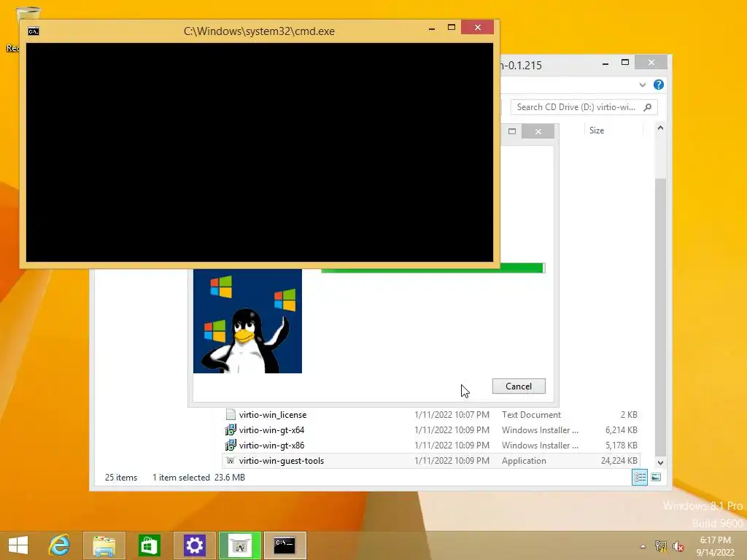Open Windows Store taskbar icon

coord(149,545)
